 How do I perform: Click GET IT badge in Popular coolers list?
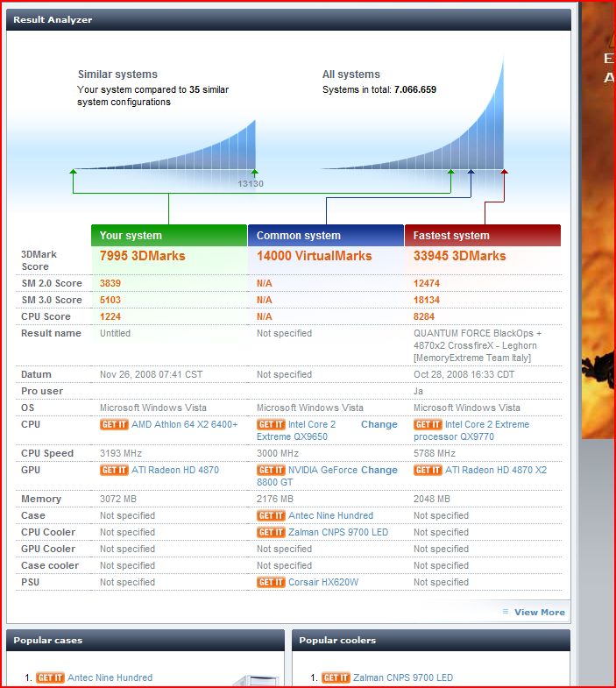point(336,677)
